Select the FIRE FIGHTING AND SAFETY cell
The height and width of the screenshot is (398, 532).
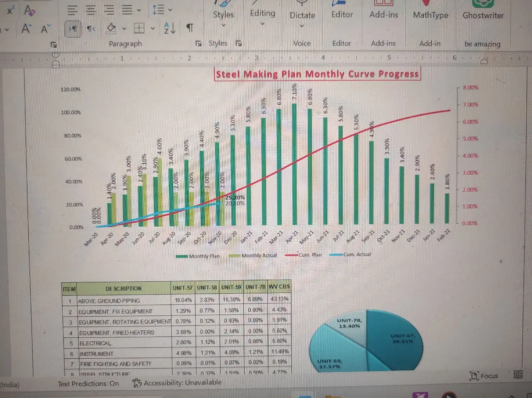[x=125, y=364]
